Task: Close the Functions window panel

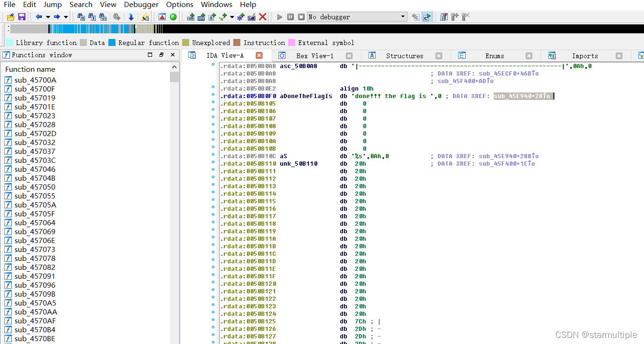Action: (x=173, y=55)
